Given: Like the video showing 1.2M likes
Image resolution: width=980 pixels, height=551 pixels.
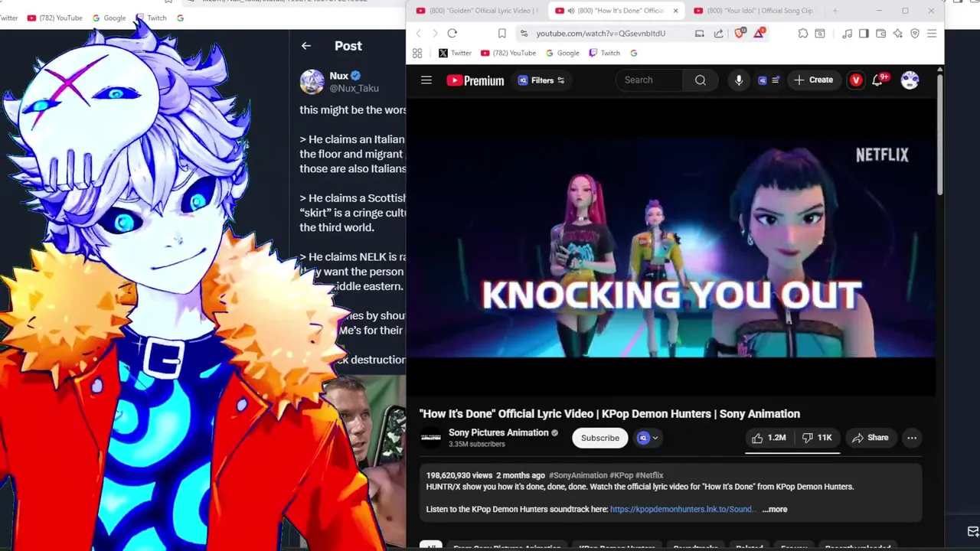Looking at the screenshot, I should click(x=769, y=438).
